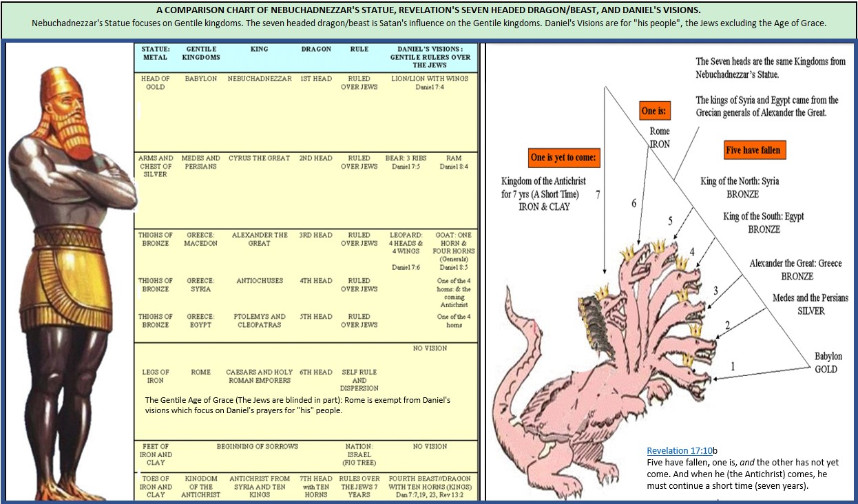Click the "DRAGON" column header
The width and height of the screenshot is (858, 504).
pos(316,50)
